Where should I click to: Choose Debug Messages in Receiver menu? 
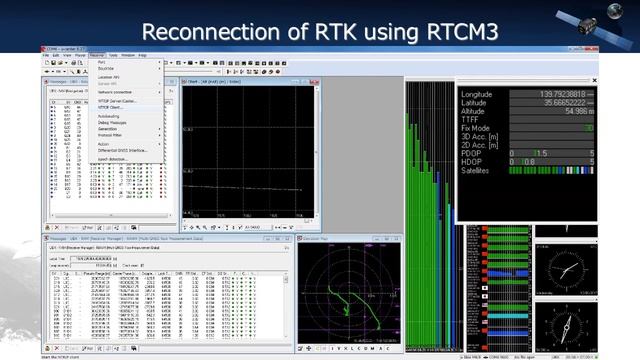click(x=112, y=122)
